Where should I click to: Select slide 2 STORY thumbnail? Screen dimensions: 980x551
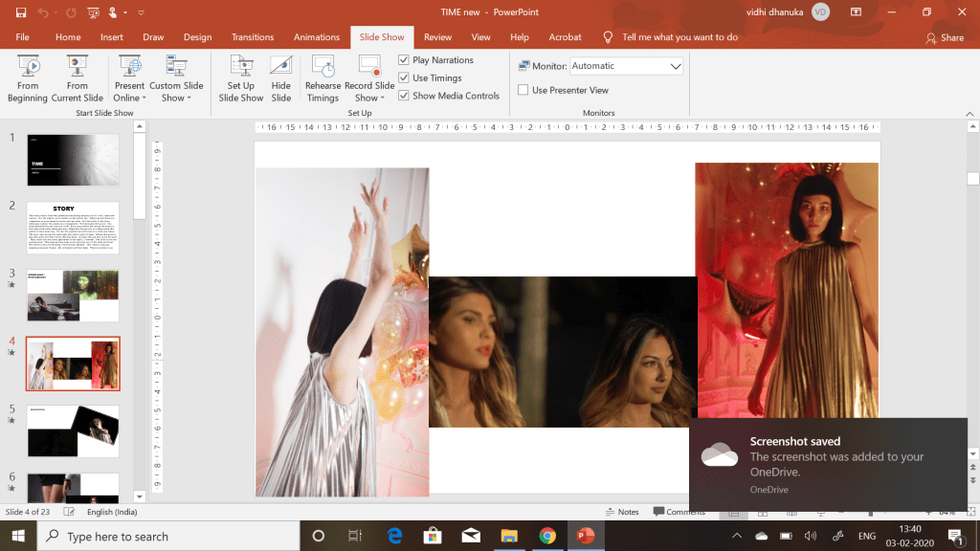click(x=73, y=227)
